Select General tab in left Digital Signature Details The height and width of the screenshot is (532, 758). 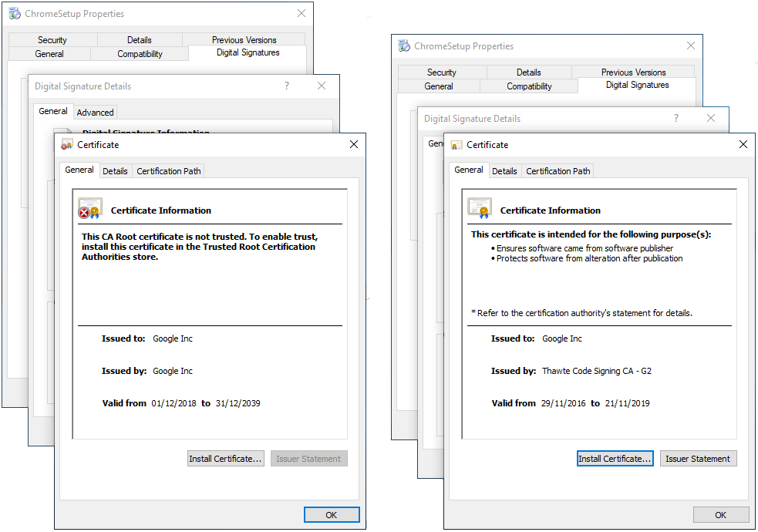tap(53, 111)
